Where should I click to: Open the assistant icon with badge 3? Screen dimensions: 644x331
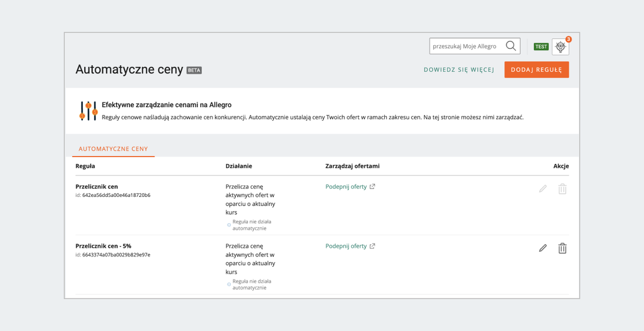tap(561, 47)
